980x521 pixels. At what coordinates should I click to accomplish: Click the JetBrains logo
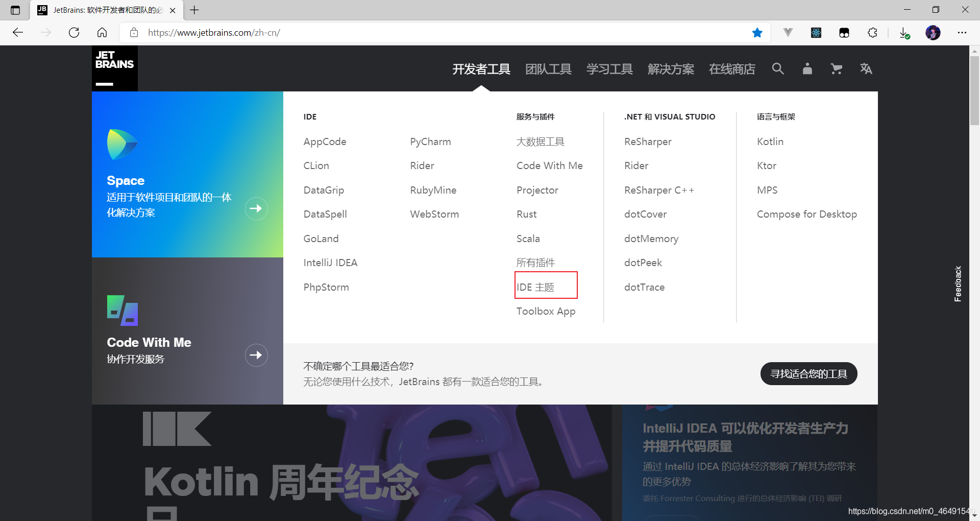point(115,68)
